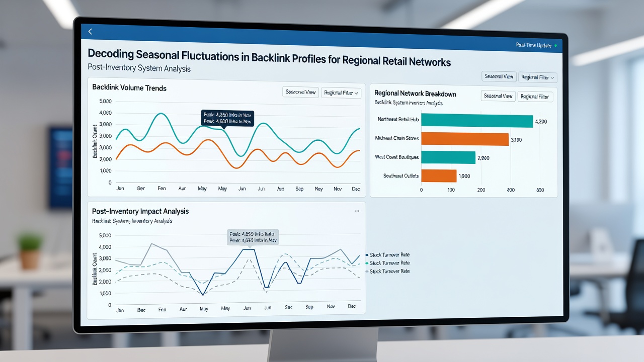Click the peak tooltip in Backlink Volume Trends
Viewport: 644px width, 362px height.
(227, 118)
